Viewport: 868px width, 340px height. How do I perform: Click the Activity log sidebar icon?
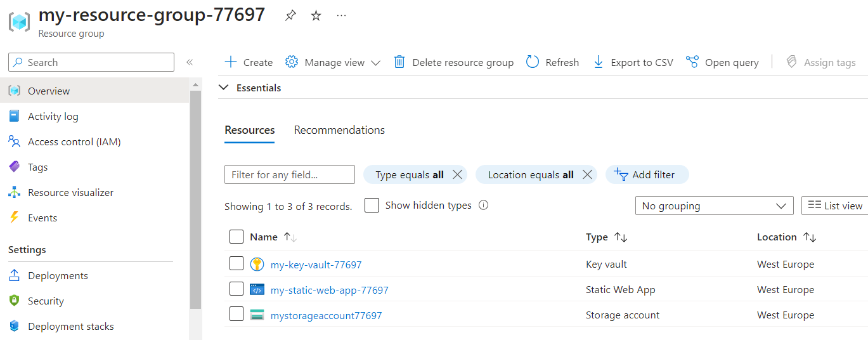click(x=15, y=116)
